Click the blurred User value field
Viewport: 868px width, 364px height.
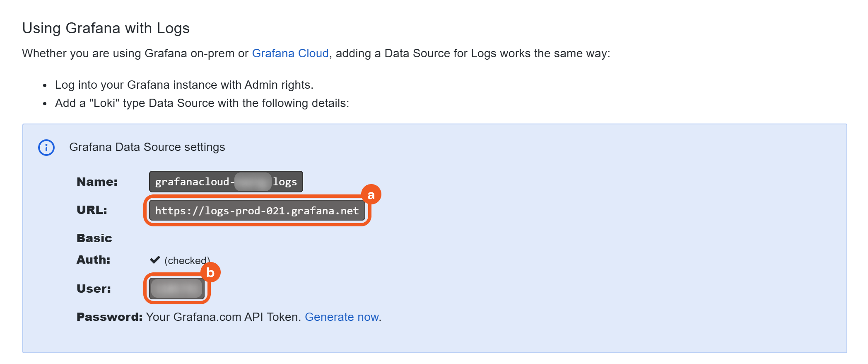coord(177,289)
